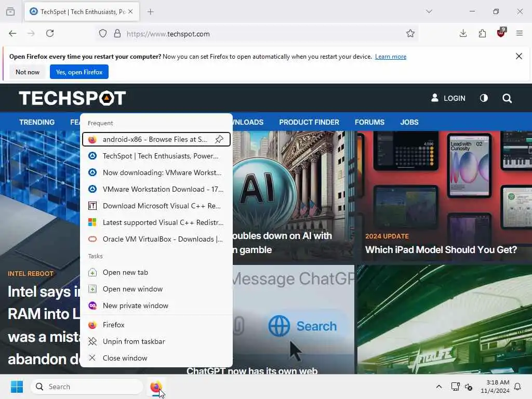Image resolution: width=532 pixels, height=399 pixels.
Task: Click the site security padlock icon
Action: [x=117, y=34]
